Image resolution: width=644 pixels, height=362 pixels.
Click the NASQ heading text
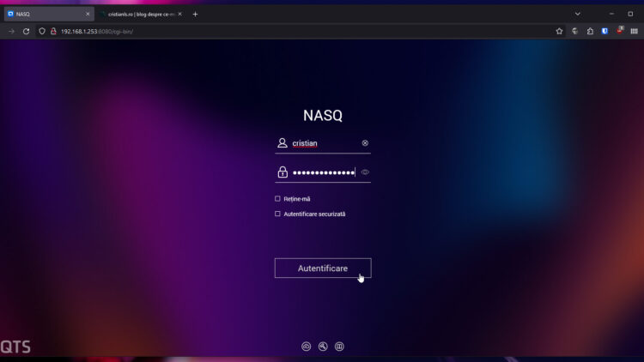(323, 115)
